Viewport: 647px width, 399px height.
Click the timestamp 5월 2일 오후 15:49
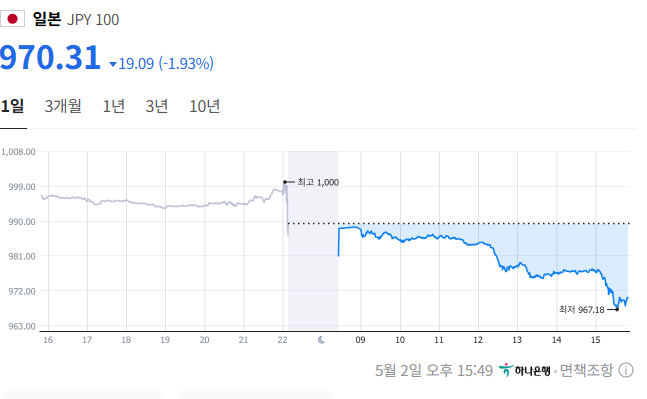point(434,371)
